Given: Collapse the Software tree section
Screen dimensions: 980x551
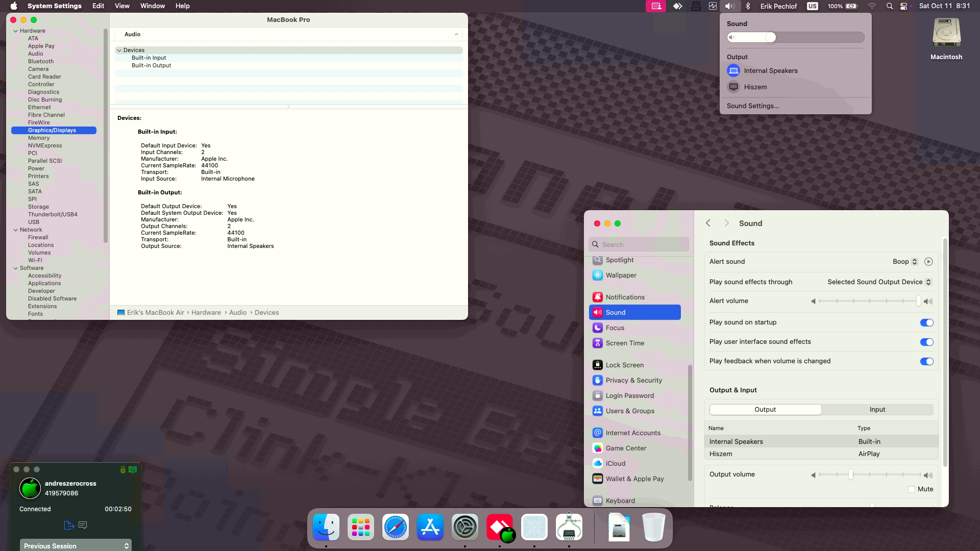Looking at the screenshot, I should [x=16, y=268].
